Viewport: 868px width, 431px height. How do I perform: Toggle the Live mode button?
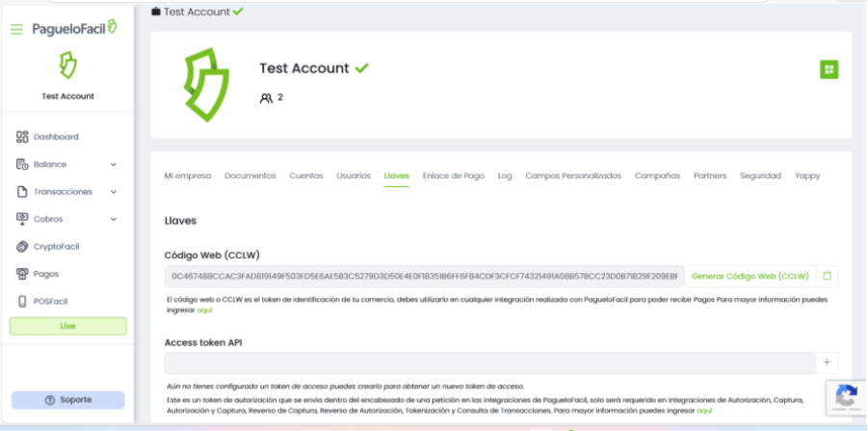click(67, 327)
